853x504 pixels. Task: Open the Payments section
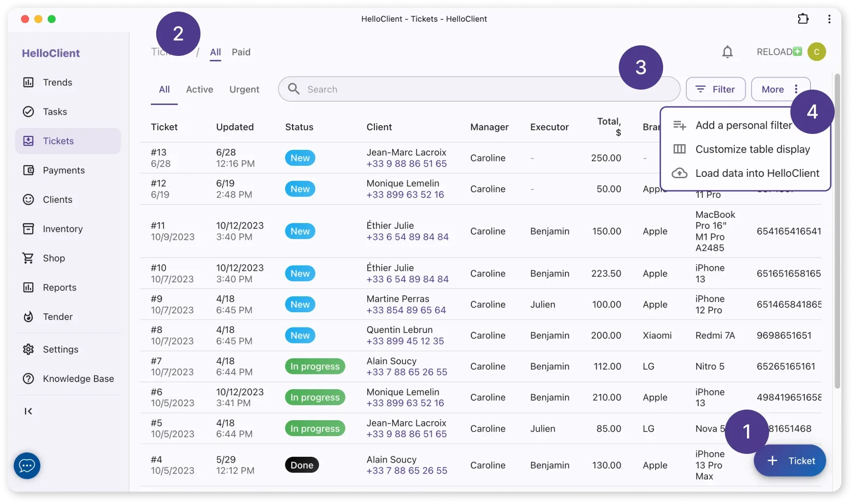[63, 170]
